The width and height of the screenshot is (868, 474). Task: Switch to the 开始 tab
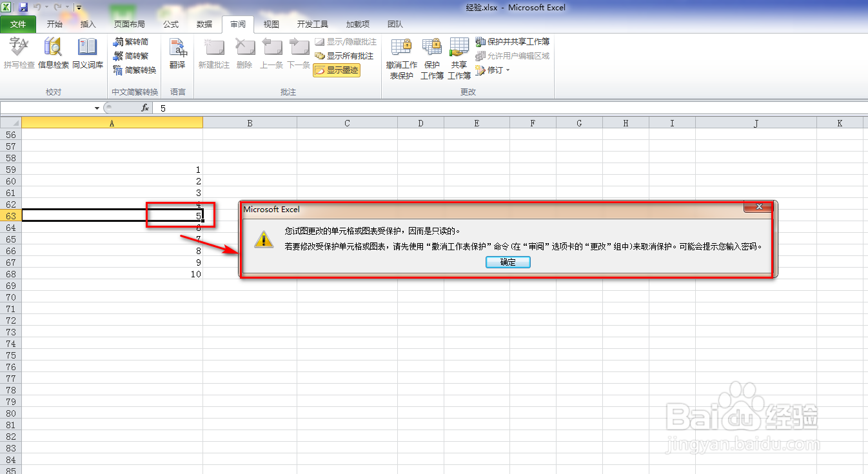coord(55,25)
